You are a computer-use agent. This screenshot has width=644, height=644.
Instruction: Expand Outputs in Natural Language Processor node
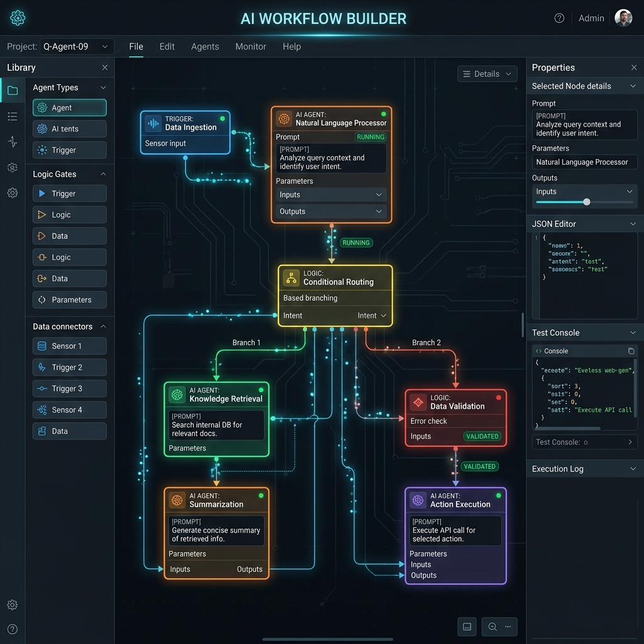331,211
